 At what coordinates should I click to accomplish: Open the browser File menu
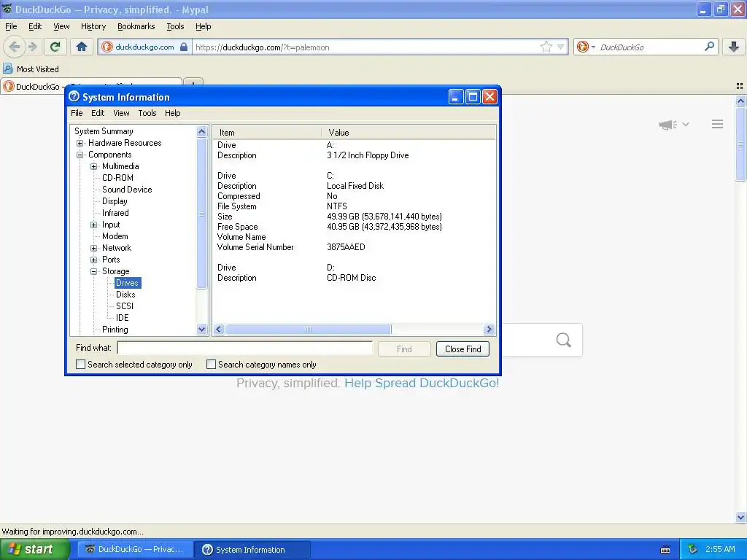coord(11,26)
